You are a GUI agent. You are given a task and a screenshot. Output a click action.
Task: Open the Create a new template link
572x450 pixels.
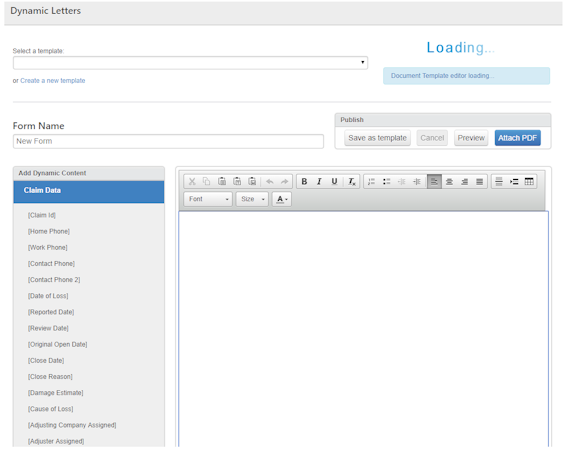(x=53, y=81)
